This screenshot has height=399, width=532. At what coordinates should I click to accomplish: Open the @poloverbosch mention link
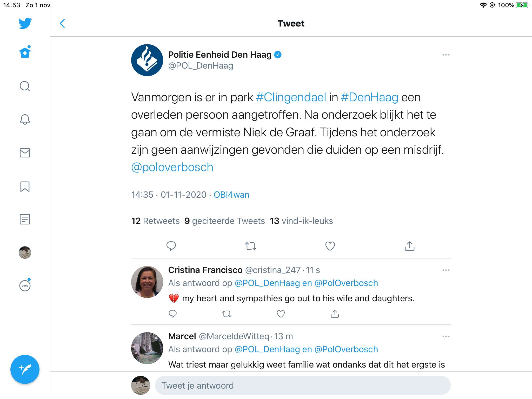pyautogui.click(x=172, y=167)
